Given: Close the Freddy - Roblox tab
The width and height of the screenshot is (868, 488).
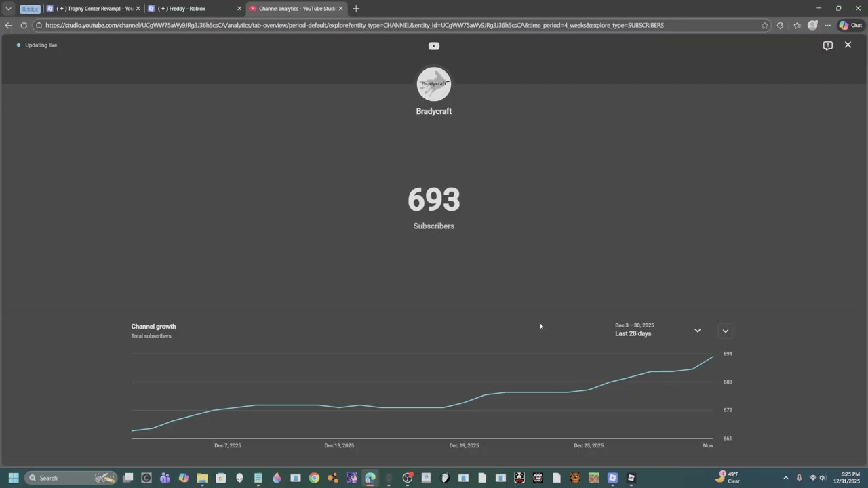Looking at the screenshot, I should point(239,9).
